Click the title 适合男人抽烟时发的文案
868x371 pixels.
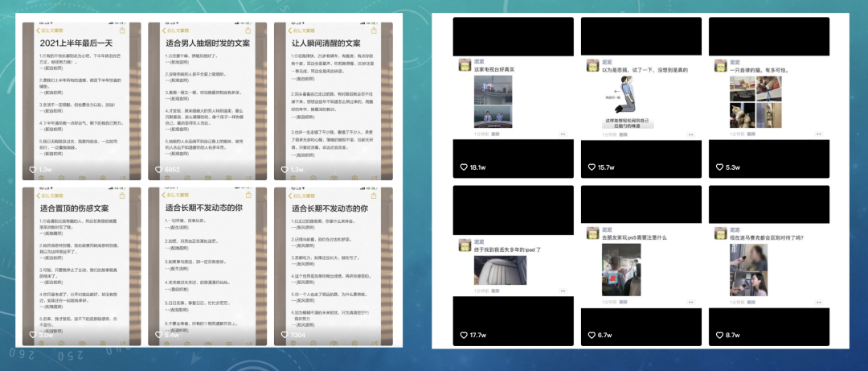tap(207, 43)
